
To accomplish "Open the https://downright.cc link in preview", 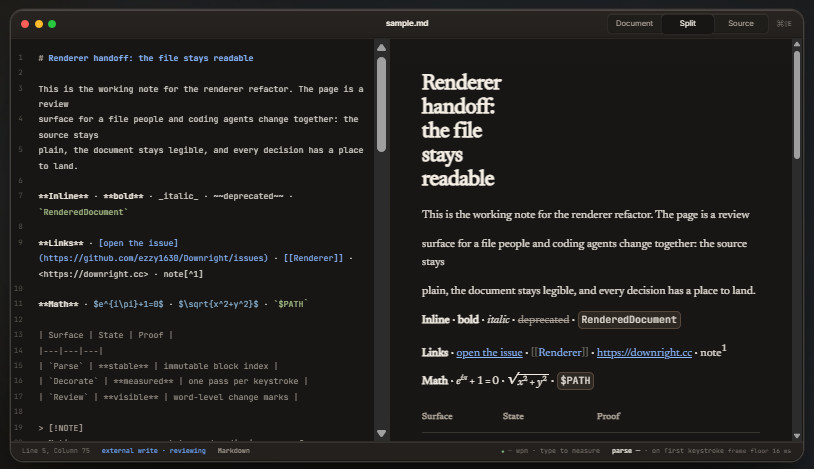I will 644,352.
